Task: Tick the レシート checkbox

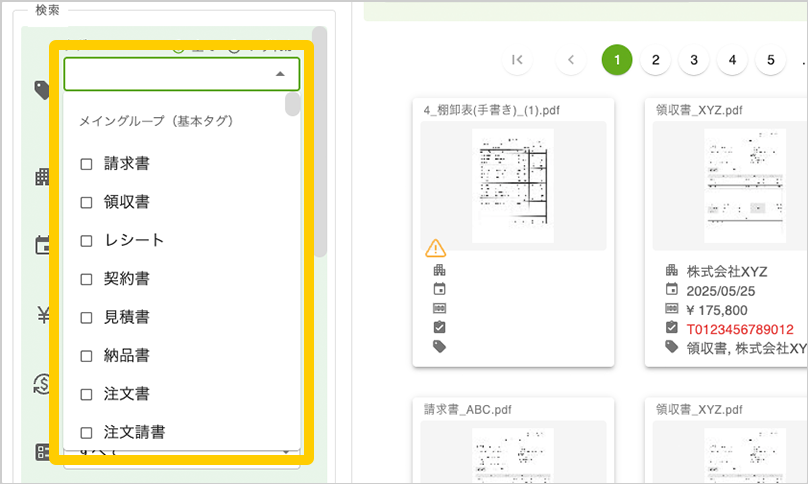Action: coord(87,241)
